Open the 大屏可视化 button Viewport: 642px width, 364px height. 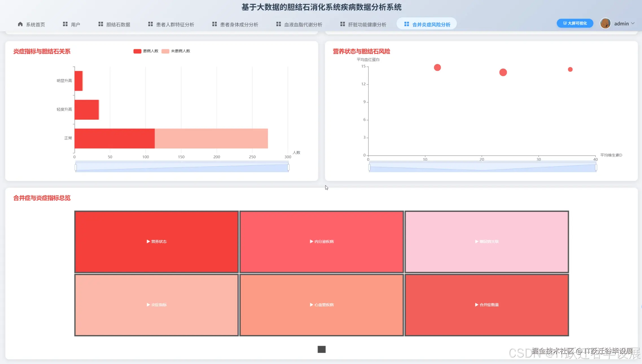575,23
